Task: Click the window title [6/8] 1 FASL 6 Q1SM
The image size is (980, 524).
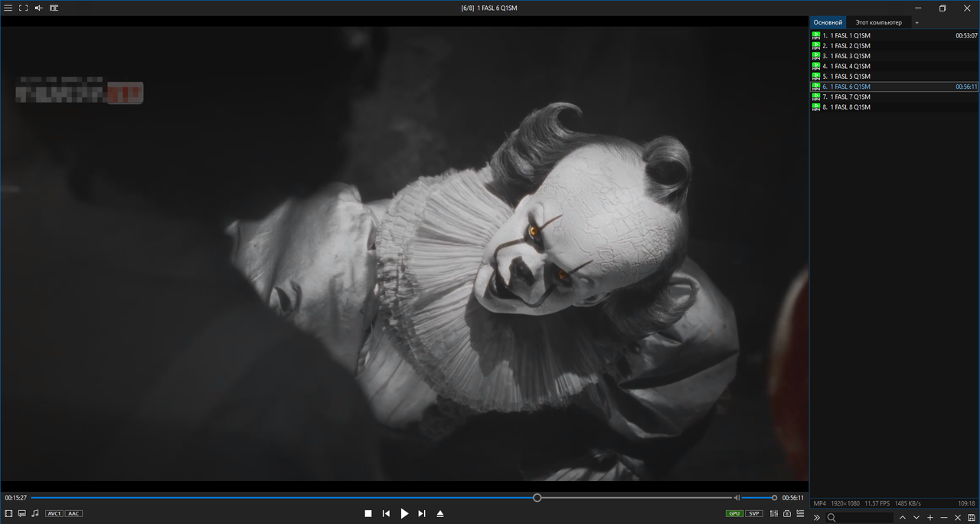Action: (x=489, y=8)
